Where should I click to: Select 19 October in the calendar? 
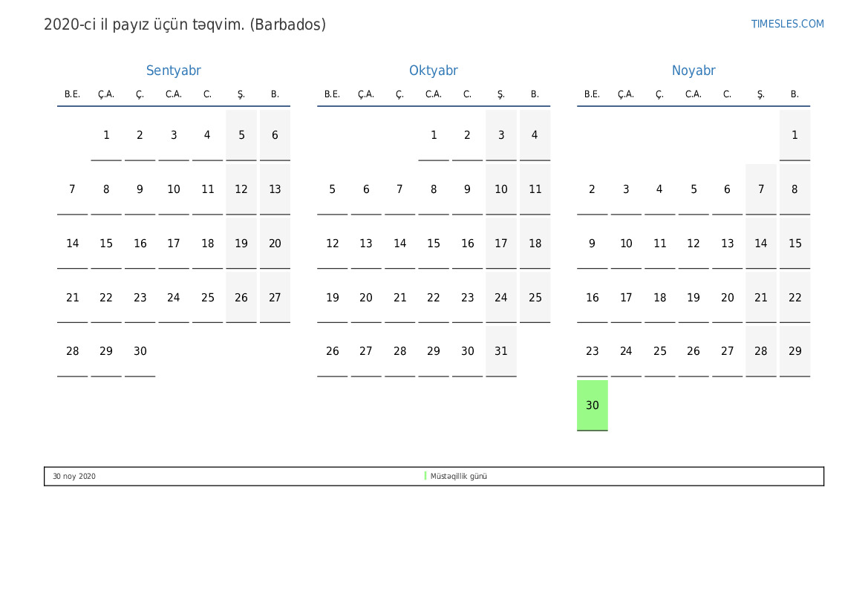pyautogui.click(x=332, y=298)
